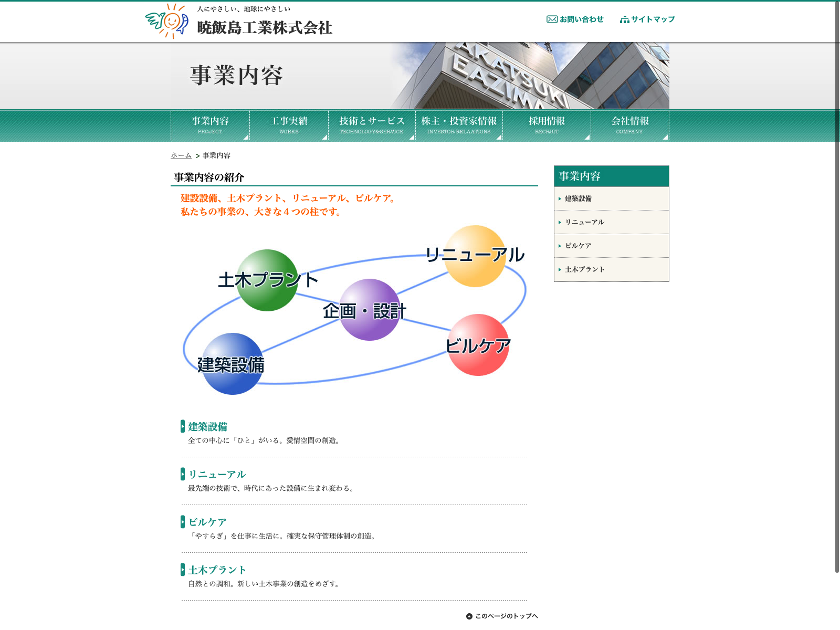
Task: Click the red ビルケア sphere
Action: (478, 345)
